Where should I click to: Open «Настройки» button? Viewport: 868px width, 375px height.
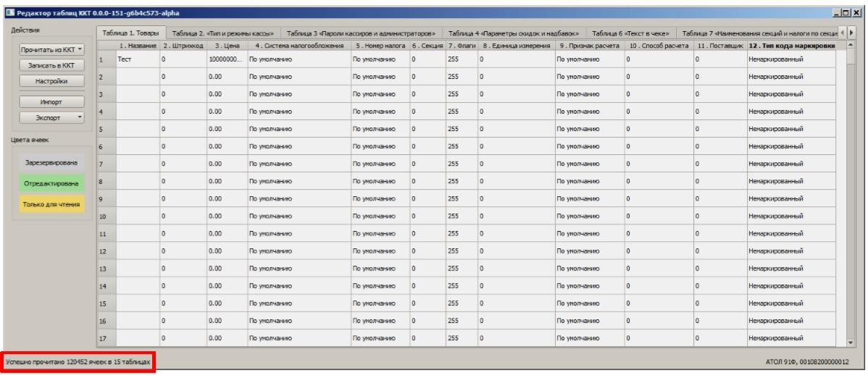point(51,81)
